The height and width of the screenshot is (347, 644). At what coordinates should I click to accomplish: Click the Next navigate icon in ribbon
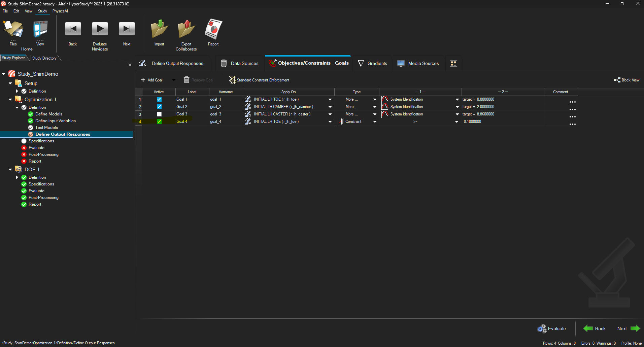coord(127,29)
